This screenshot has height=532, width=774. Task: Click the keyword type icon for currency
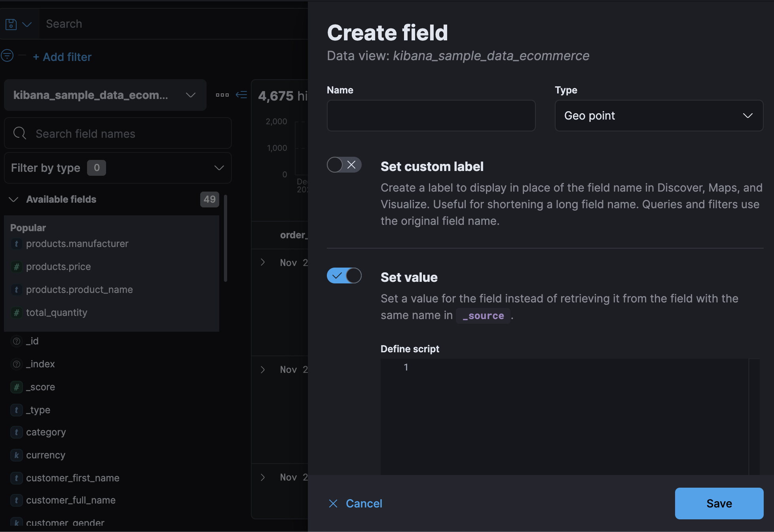pyautogui.click(x=16, y=455)
